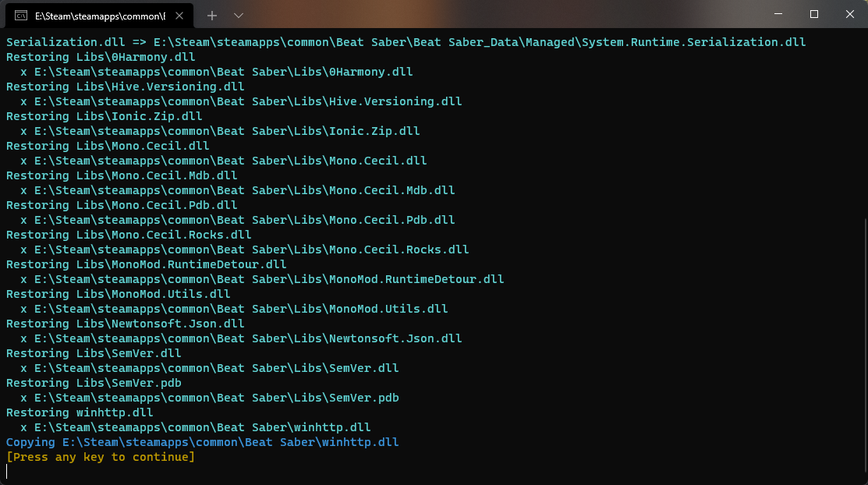Open a new tab with the plus button
868x485 pixels.
[x=212, y=16]
